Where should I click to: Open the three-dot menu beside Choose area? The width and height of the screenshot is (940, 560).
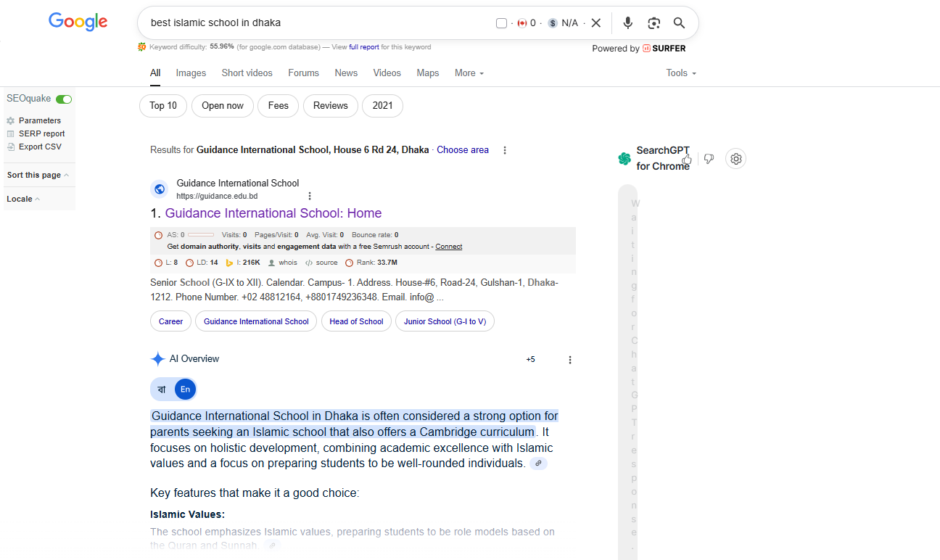(505, 150)
